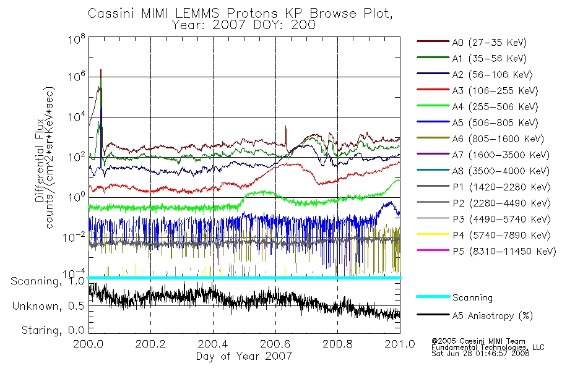The image size is (588, 371).
Task: Click the P4 (5740-7890 KeV) legend label
Action: pyautogui.click(x=501, y=236)
